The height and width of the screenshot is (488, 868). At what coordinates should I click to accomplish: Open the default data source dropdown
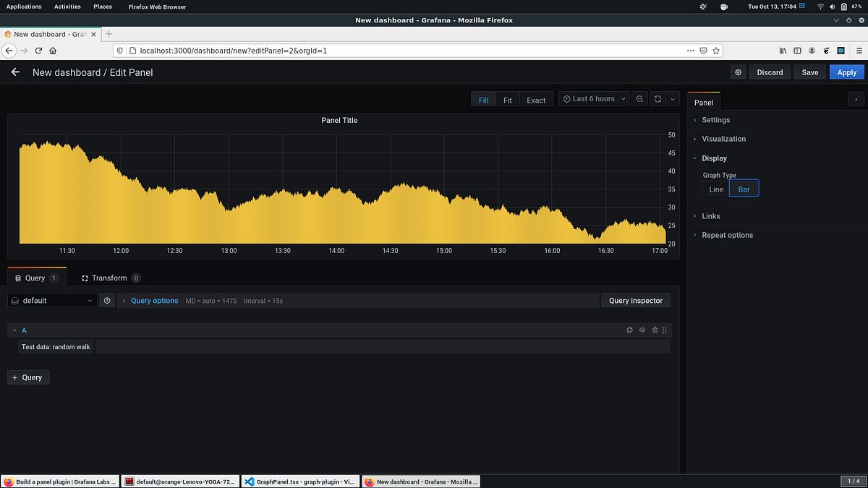click(51, 300)
